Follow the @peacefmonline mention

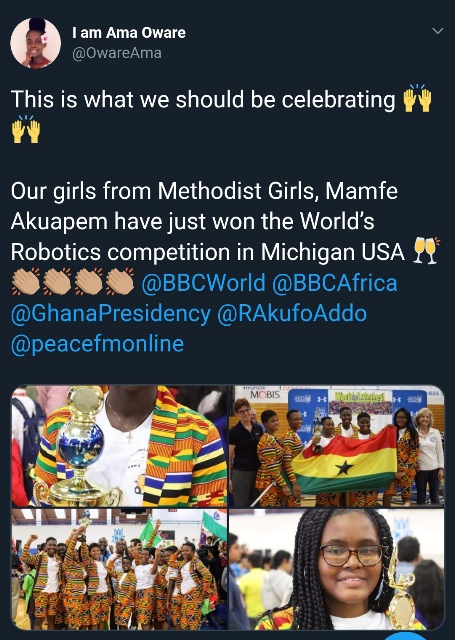[x=97, y=344]
